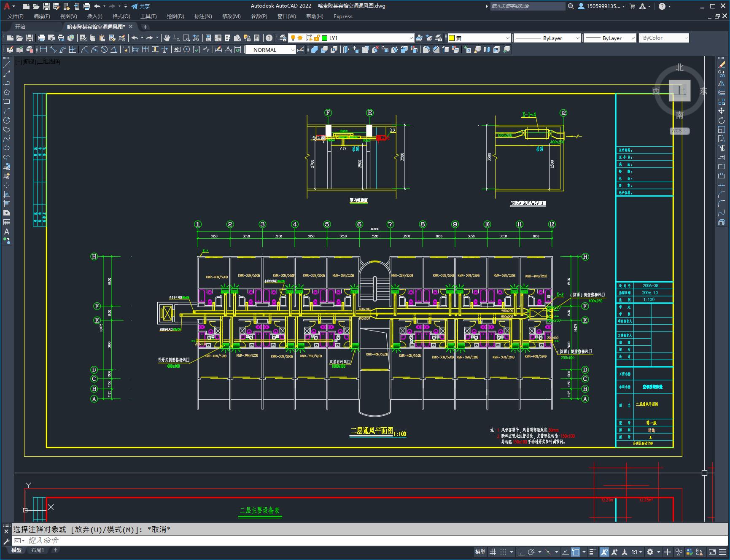The image size is (730, 560).
Task: Click the keyword search box
Action: pyautogui.click(x=528, y=6)
